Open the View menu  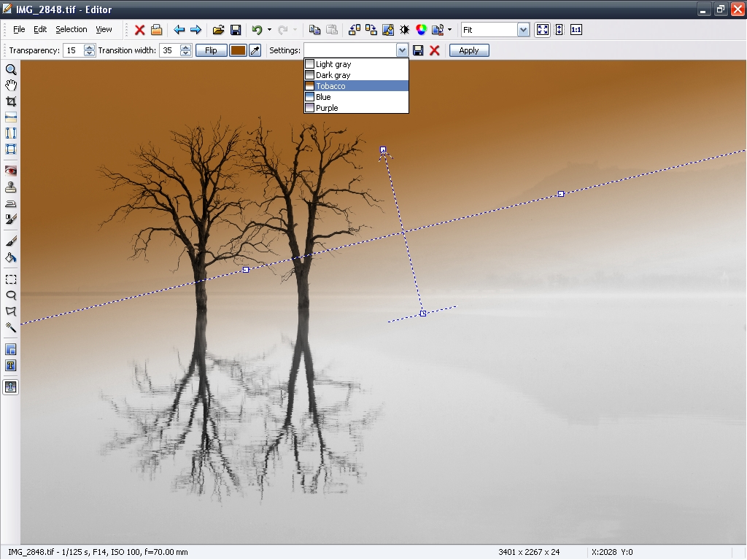coord(104,30)
